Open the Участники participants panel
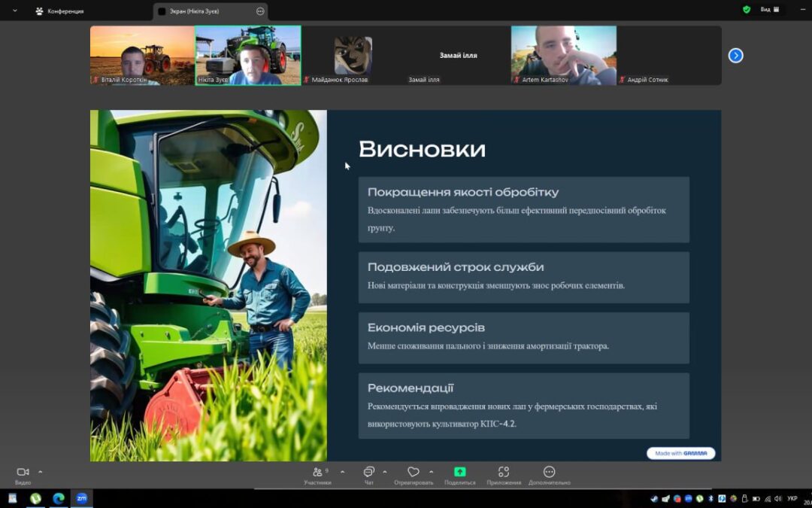The image size is (812, 508). pyautogui.click(x=317, y=473)
